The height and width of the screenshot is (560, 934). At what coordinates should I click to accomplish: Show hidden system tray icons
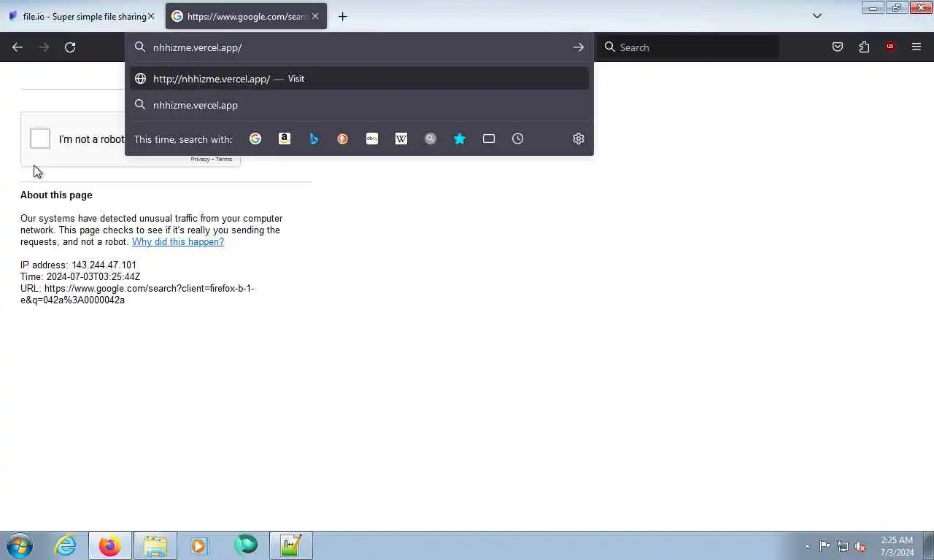coord(807,546)
